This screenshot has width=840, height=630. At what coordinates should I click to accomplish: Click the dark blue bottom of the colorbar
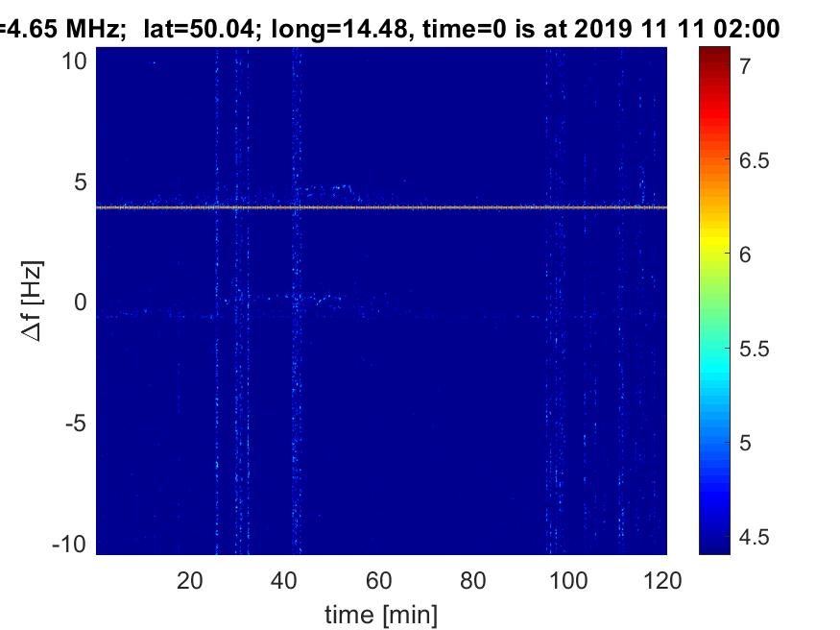pos(713,545)
